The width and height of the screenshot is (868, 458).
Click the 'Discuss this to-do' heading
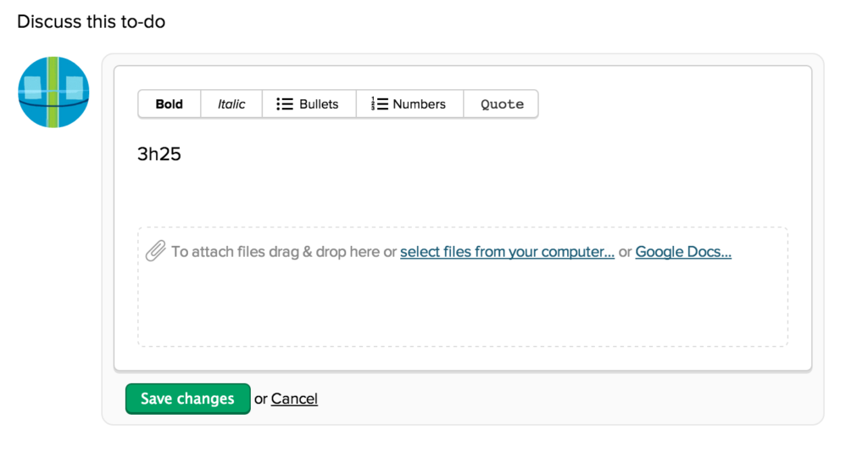point(92,21)
